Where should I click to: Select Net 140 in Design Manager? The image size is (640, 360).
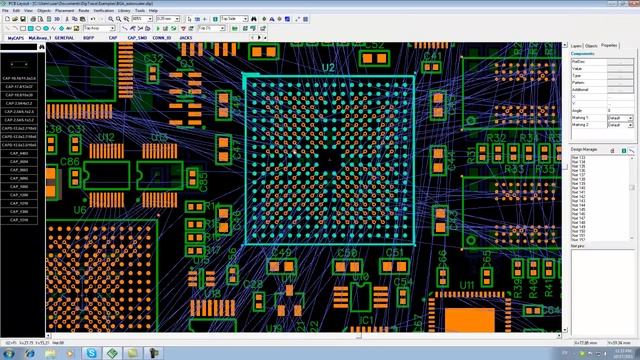pos(578,188)
